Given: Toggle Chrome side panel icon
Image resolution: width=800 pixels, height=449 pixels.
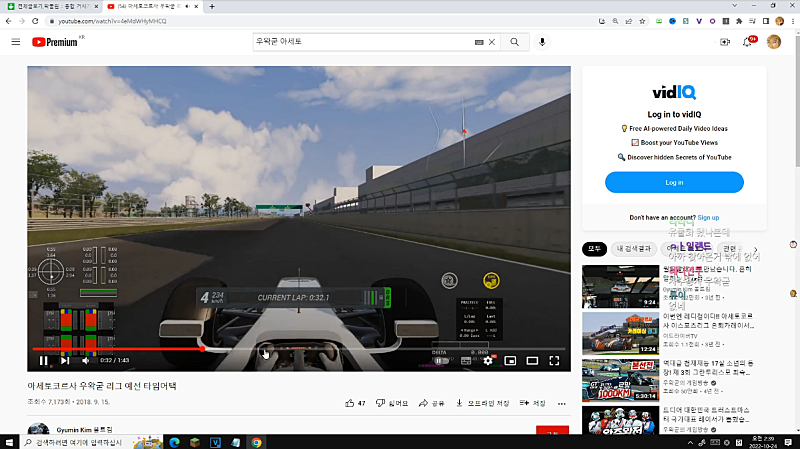Looking at the screenshot, I should 766,21.
